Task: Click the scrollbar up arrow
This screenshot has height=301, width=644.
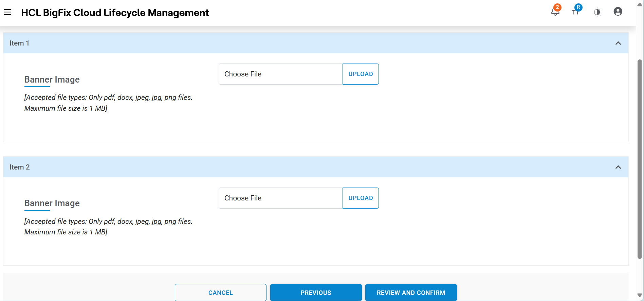Action: click(x=640, y=4)
